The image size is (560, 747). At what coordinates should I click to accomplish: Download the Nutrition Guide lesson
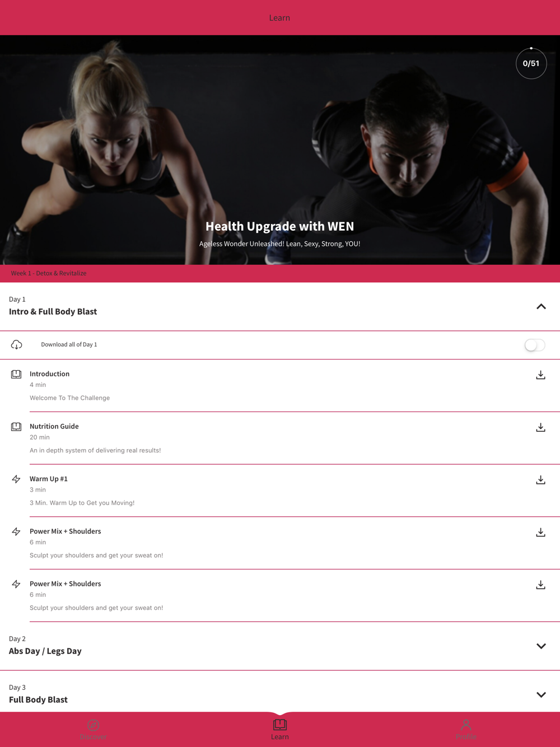tap(540, 427)
